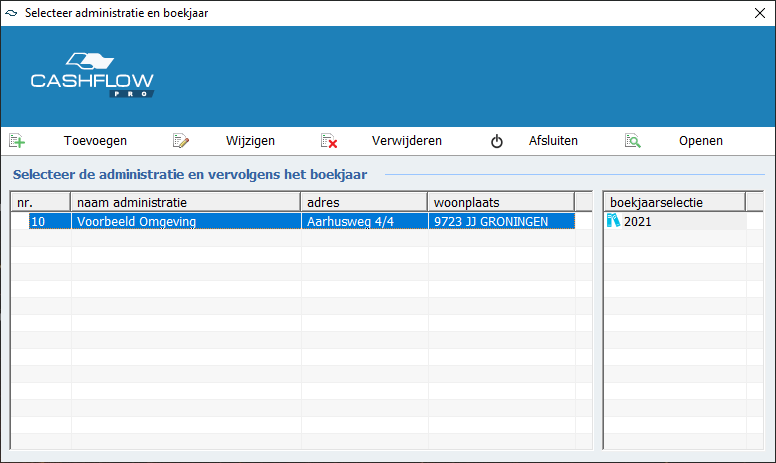Choose Wijzigen to edit the administration

(x=250, y=141)
